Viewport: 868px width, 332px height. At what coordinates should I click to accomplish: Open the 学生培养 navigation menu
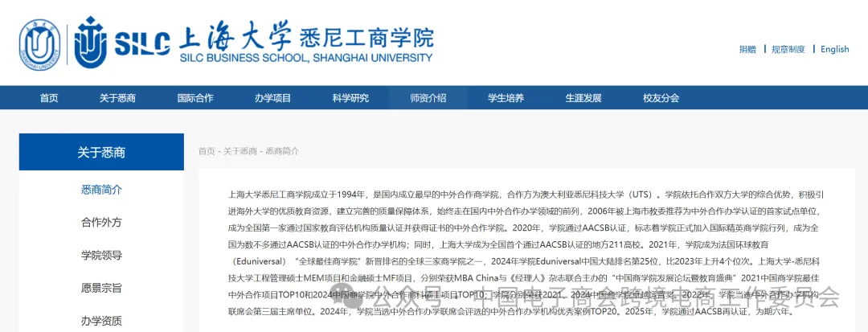506,99
